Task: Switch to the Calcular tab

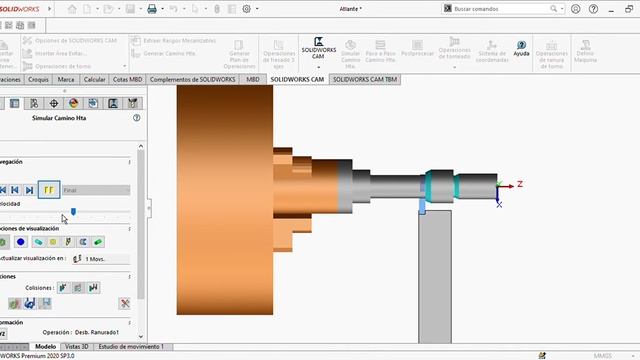Action: 94,80
